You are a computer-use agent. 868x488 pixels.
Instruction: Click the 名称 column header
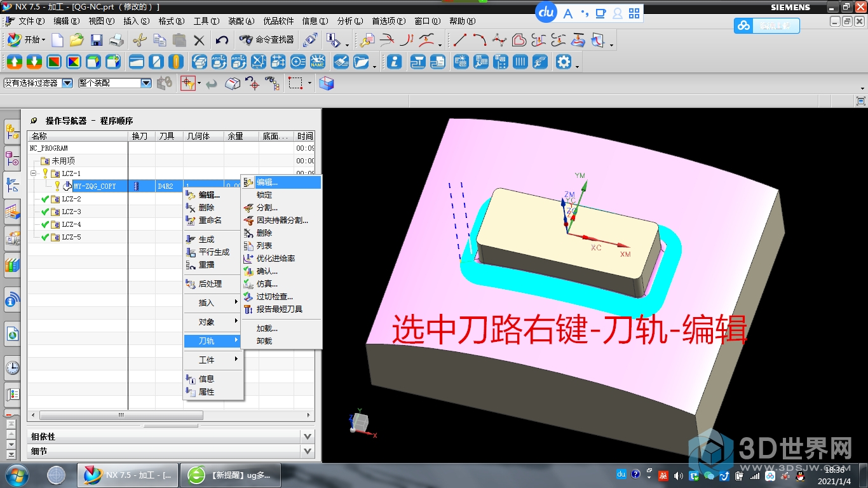point(78,136)
